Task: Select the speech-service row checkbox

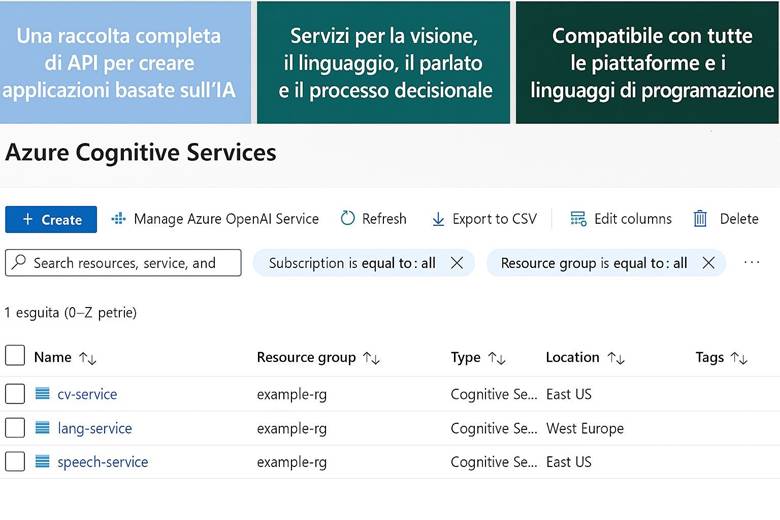Action: click(15, 462)
